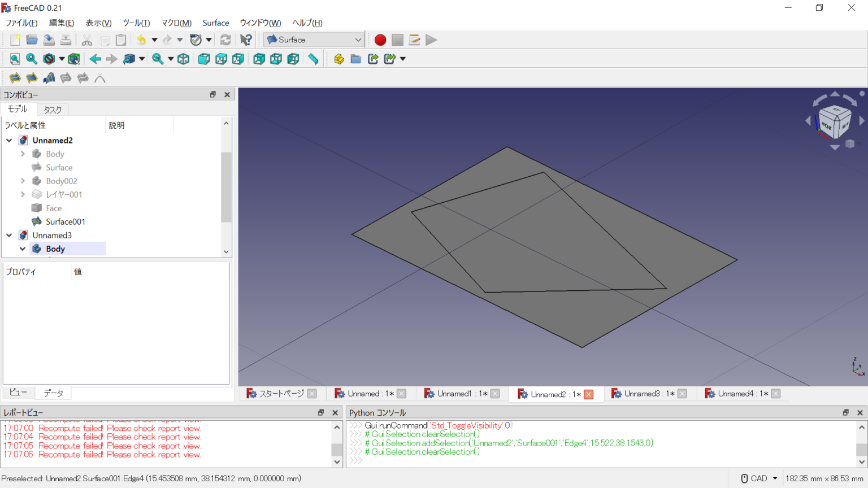Open the Measure distance tool
Screen dimensions: 868x488
tap(313, 59)
